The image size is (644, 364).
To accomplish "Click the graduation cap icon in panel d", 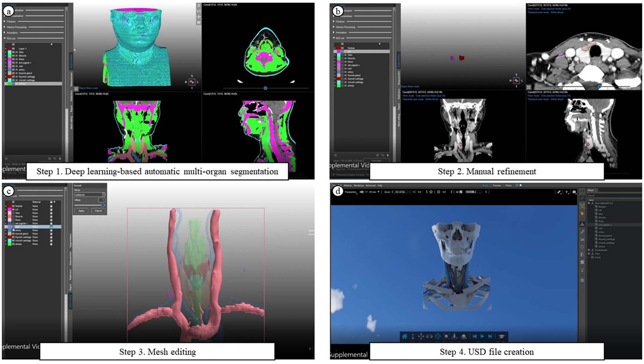I will (x=502, y=337).
